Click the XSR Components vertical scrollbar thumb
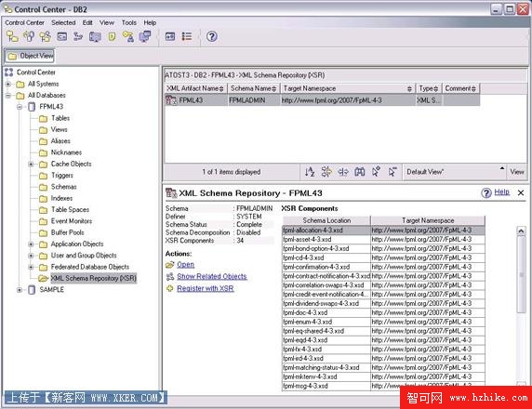 521,274
